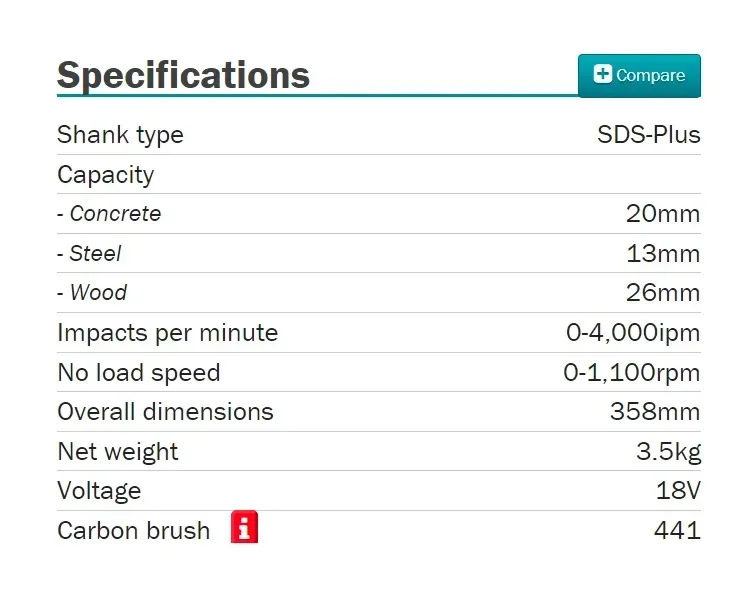Select the 0-4,000ipm value
The height and width of the screenshot is (593, 756).
[x=633, y=333]
